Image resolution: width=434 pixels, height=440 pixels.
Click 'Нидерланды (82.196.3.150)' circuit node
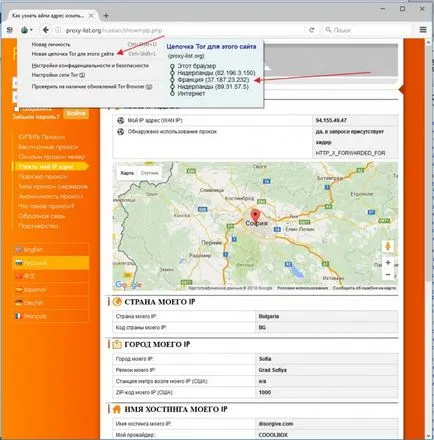(216, 73)
